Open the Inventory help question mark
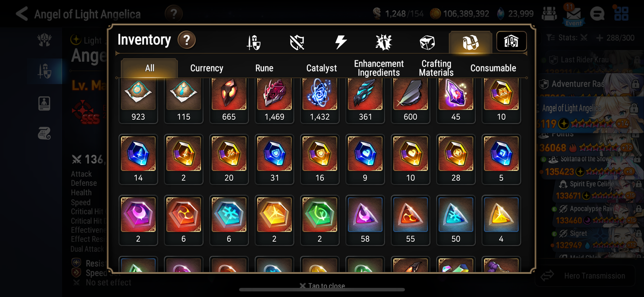This screenshot has height=297, width=644. (x=187, y=40)
